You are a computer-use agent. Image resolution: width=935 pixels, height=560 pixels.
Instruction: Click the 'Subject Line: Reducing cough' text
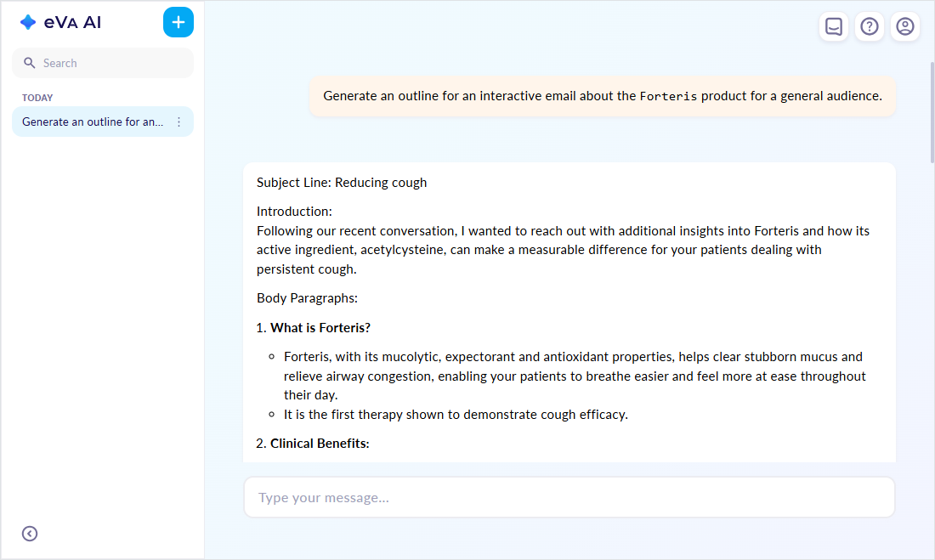[342, 183]
